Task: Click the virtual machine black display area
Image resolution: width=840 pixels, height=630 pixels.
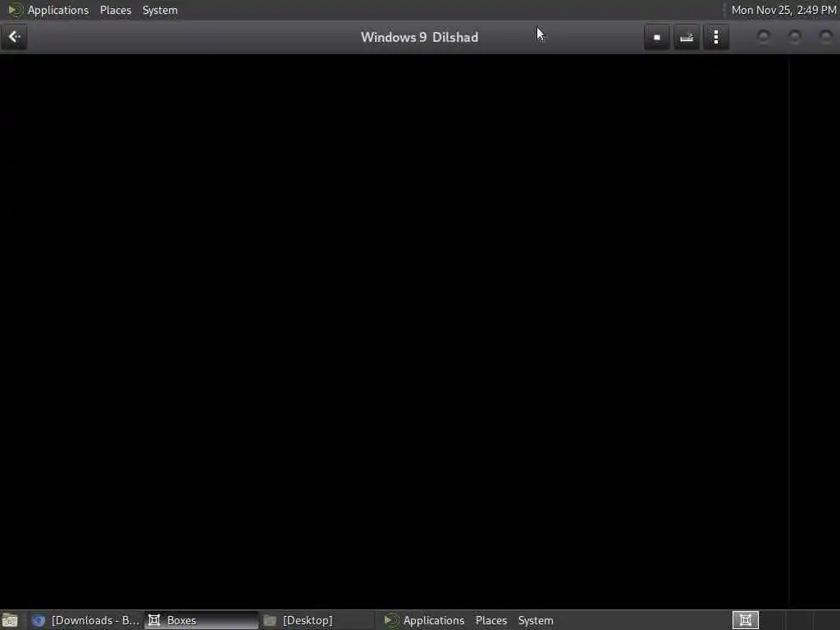Action: [x=420, y=331]
